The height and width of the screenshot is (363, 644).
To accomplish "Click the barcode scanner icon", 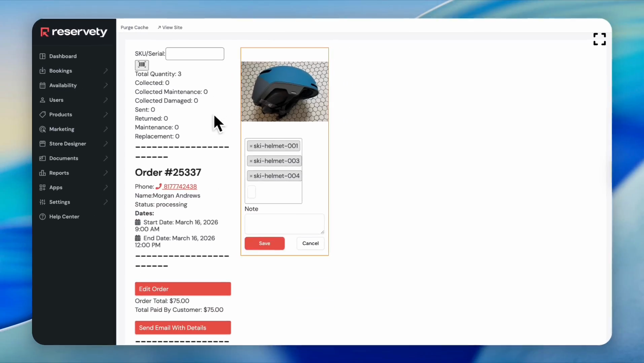I will click(x=142, y=65).
